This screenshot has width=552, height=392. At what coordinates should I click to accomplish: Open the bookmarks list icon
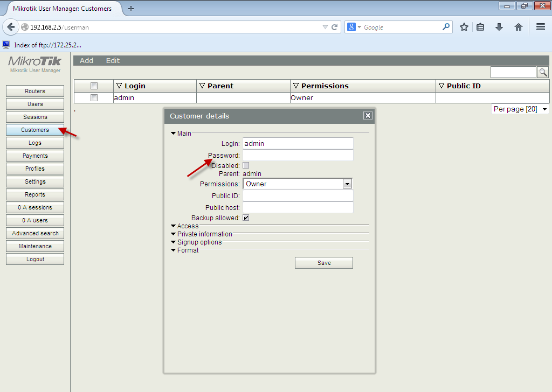[480, 27]
